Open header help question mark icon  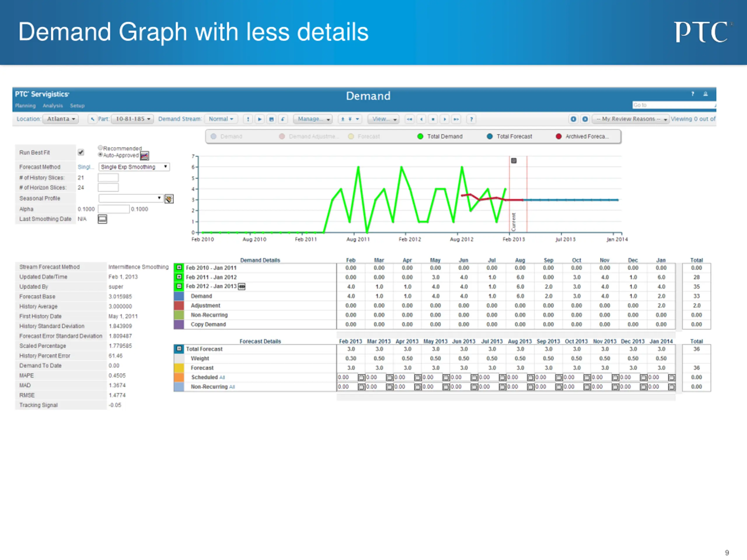[x=693, y=94]
